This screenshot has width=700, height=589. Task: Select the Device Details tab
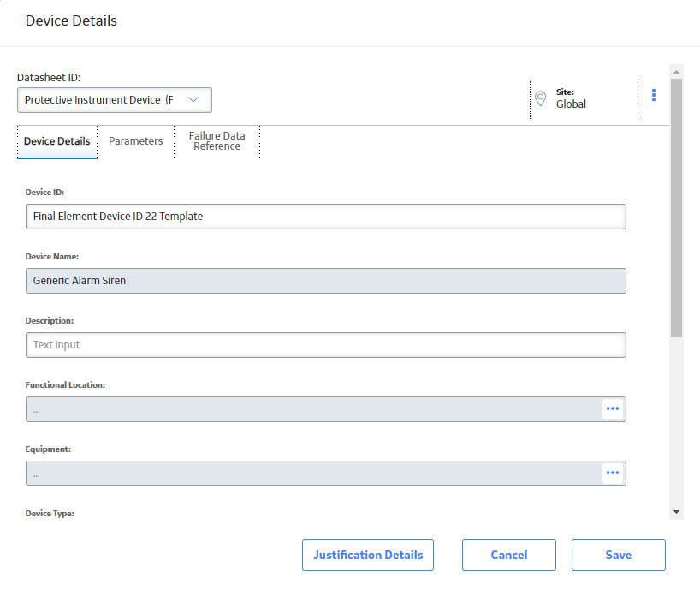click(x=57, y=141)
